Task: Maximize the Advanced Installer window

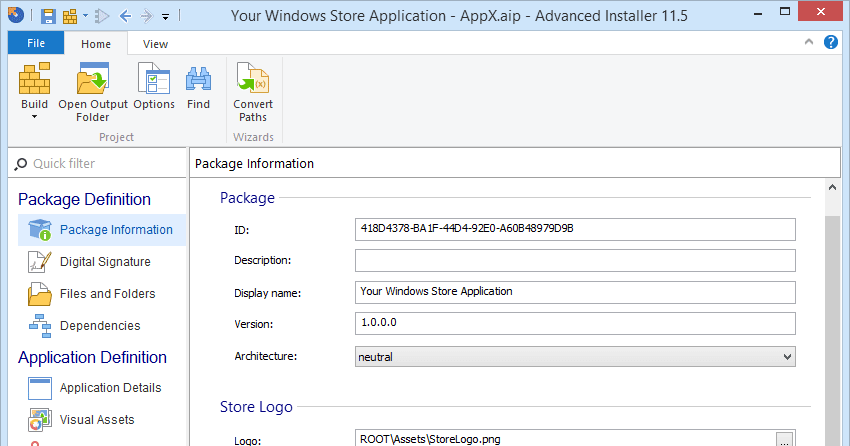Action: pos(785,11)
